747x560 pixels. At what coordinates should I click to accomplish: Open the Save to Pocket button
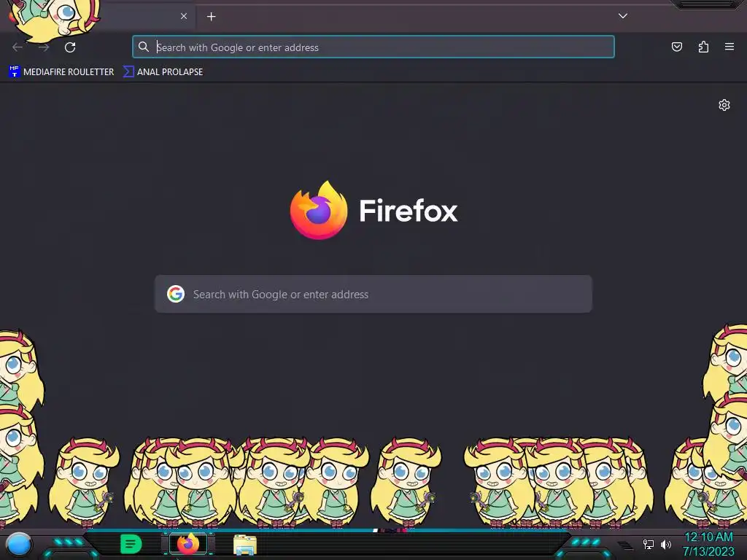tap(676, 47)
